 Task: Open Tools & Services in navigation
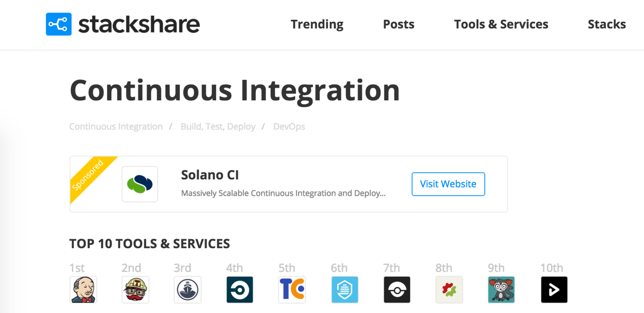click(x=501, y=25)
